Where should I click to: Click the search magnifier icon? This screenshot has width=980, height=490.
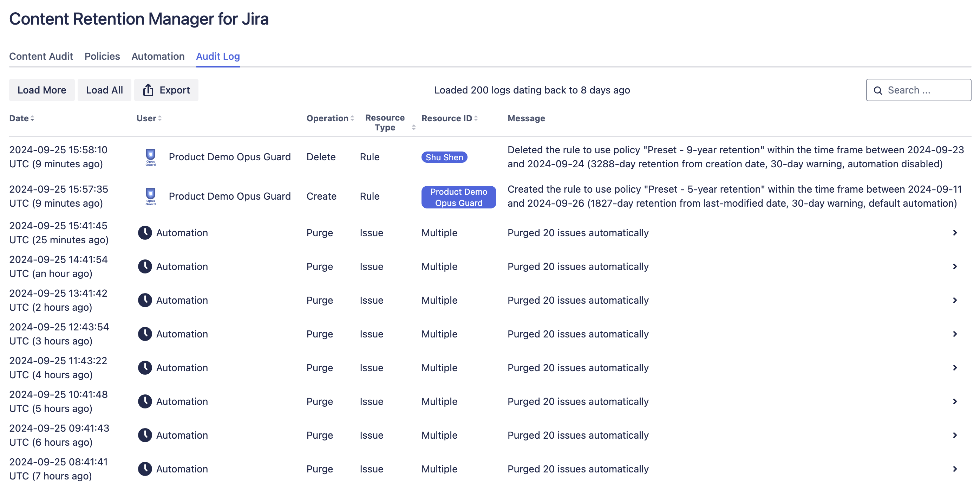[x=878, y=91]
